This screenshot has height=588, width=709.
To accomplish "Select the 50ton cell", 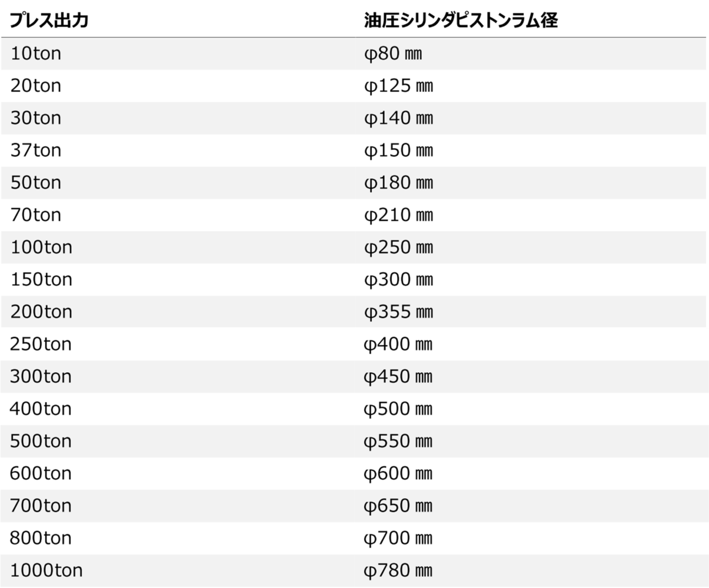I will point(35,183).
